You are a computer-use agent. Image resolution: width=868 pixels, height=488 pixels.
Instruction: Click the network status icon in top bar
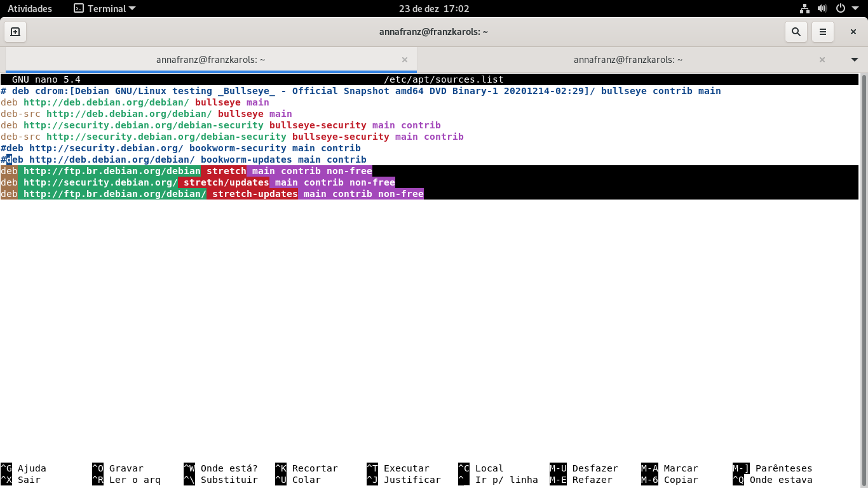click(804, 9)
